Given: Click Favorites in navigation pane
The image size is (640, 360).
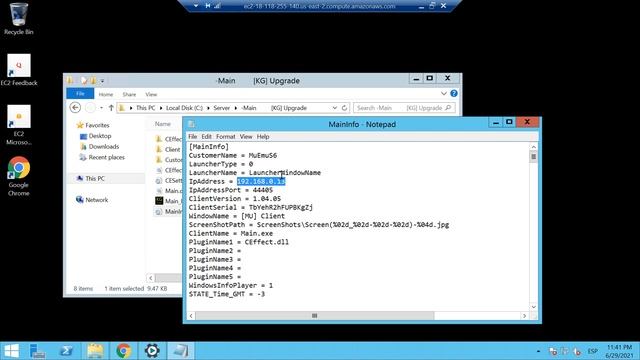Looking at the screenshot, I should (97, 125).
